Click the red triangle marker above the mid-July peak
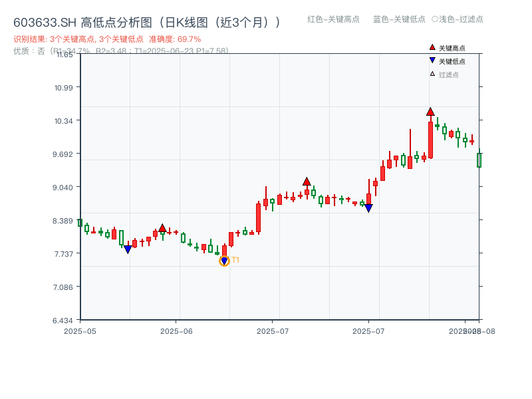The width and height of the screenshot is (532, 399). point(307,180)
